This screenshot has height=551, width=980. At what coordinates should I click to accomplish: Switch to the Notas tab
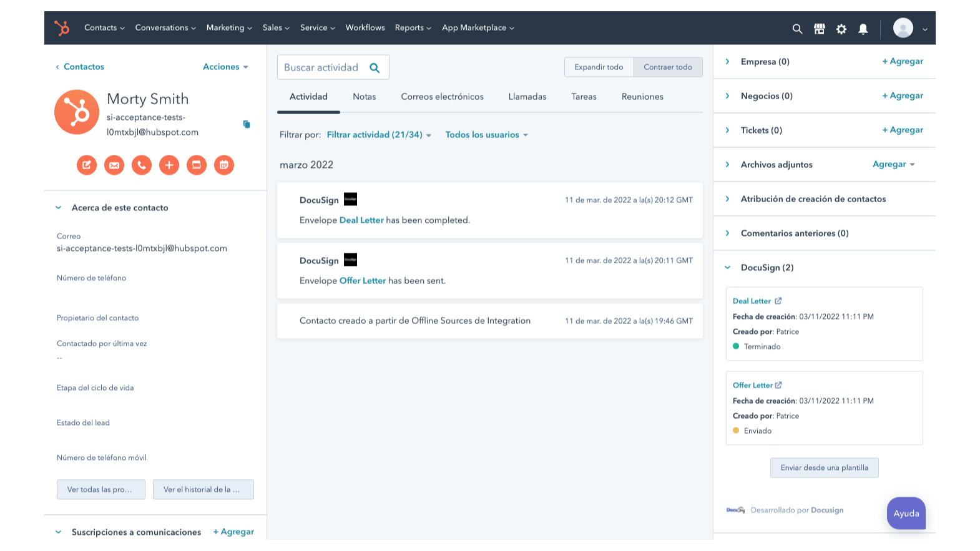click(365, 97)
